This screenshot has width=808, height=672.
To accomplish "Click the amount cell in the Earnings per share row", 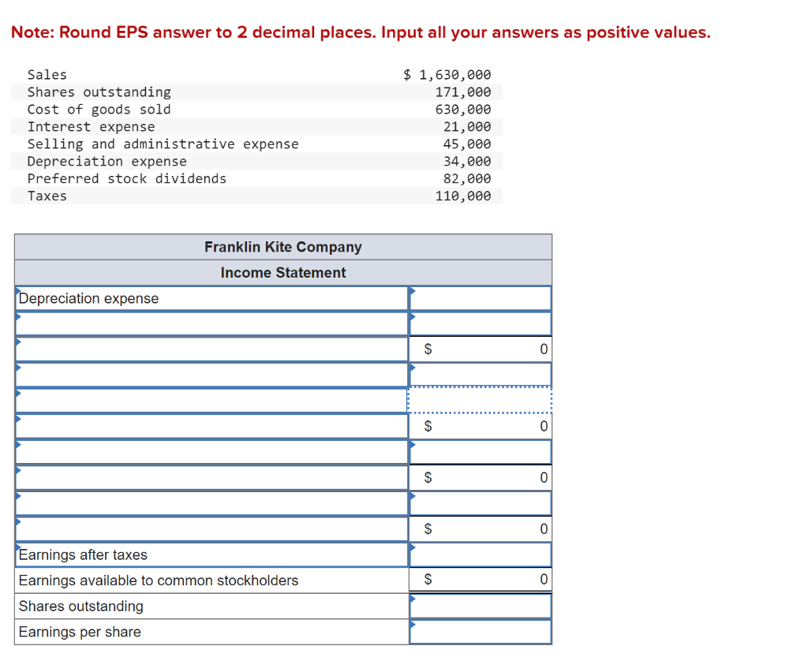I will [480, 631].
